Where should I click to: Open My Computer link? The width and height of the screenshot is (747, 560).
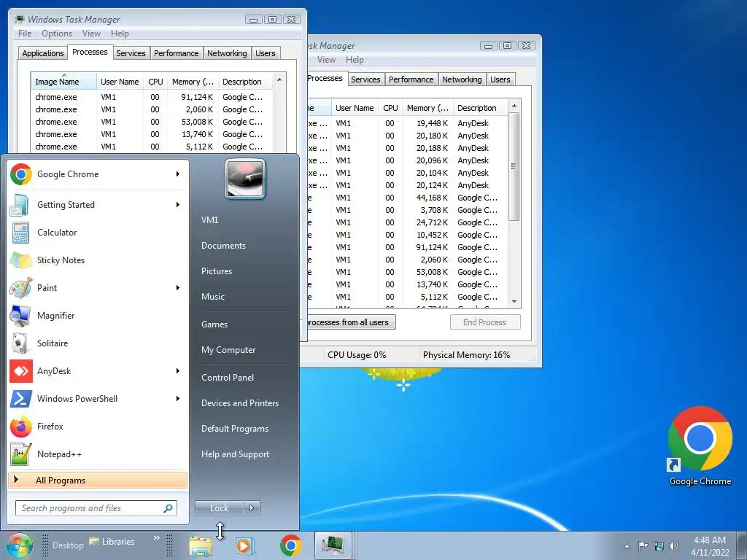coord(228,350)
